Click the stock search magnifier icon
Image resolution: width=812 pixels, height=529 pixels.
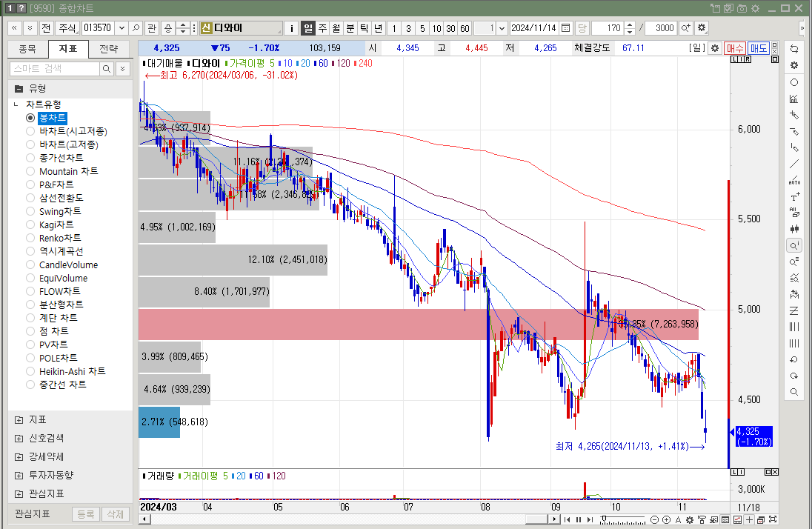[136, 28]
